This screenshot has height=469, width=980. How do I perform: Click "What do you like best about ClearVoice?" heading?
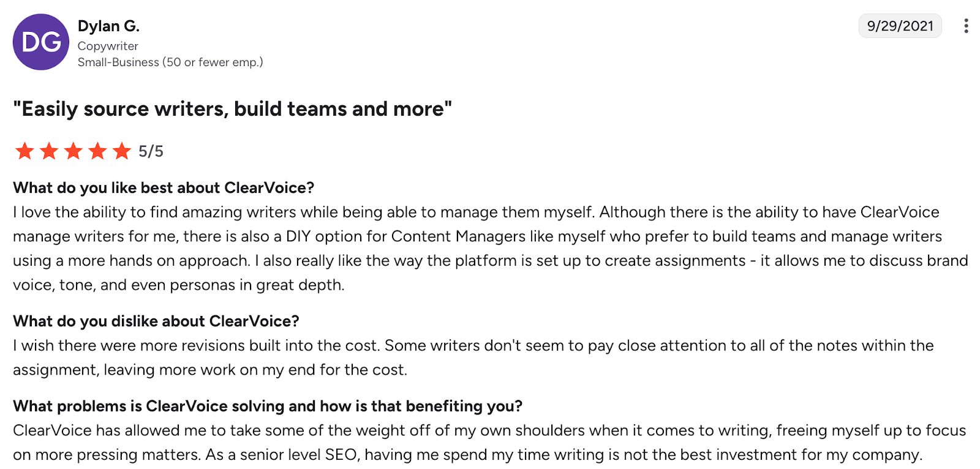pyautogui.click(x=164, y=187)
